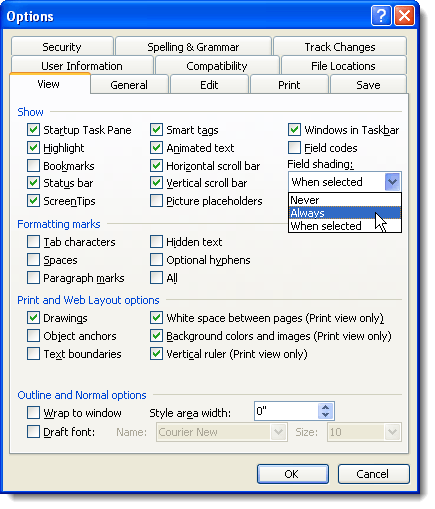
Task: Toggle ScreenTips checkbox
Action: (x=33, y=201)
